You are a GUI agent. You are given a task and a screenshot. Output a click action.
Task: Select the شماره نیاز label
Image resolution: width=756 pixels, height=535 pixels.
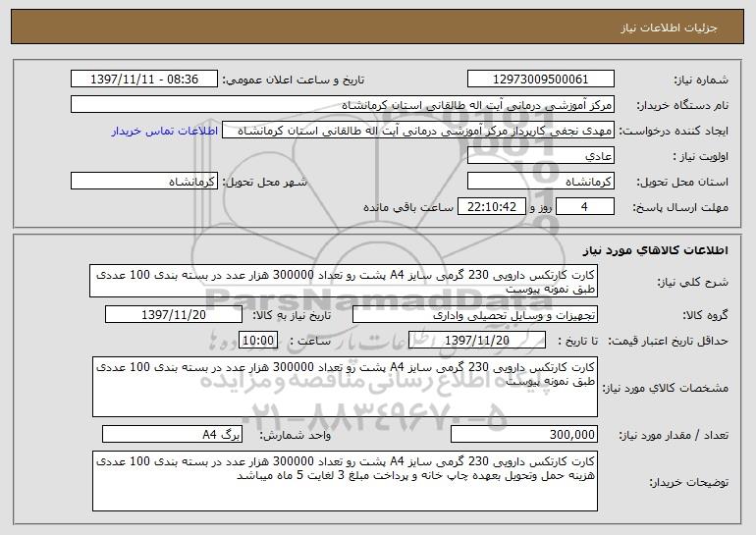[701, 80]
